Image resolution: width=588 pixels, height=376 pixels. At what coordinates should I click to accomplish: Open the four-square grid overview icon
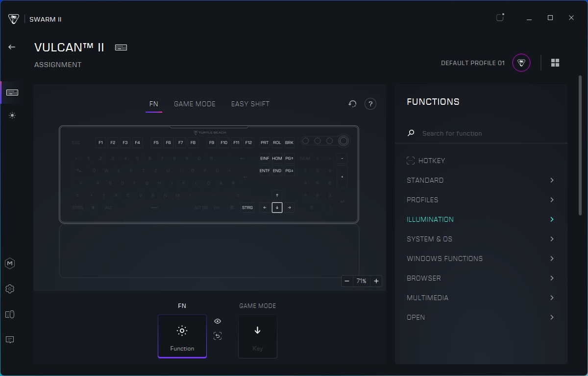tap(555, 63)
